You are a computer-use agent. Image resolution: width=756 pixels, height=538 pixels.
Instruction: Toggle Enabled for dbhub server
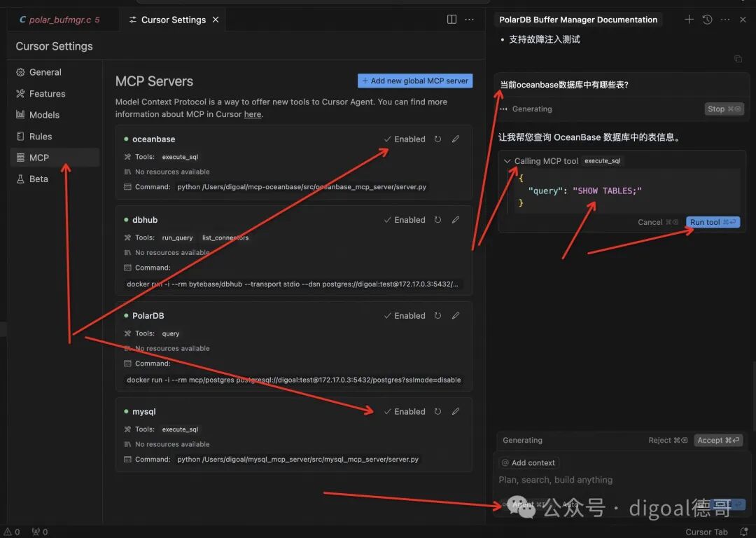[405, 219]
